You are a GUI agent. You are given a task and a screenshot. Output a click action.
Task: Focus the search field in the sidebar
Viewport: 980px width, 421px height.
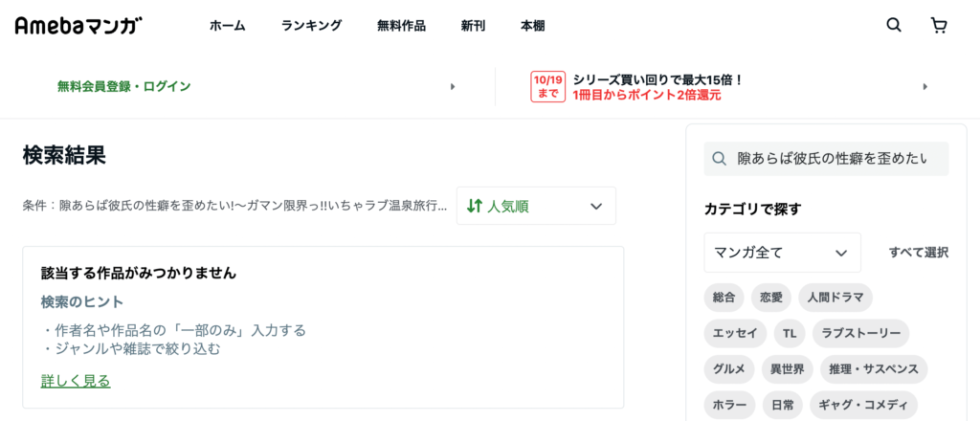click(826, 159)
